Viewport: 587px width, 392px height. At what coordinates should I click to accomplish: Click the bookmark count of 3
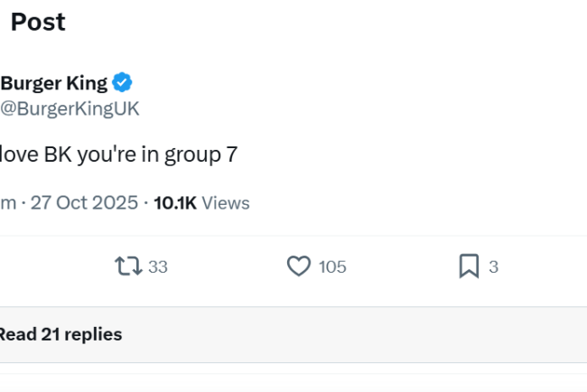coord(493,267)
